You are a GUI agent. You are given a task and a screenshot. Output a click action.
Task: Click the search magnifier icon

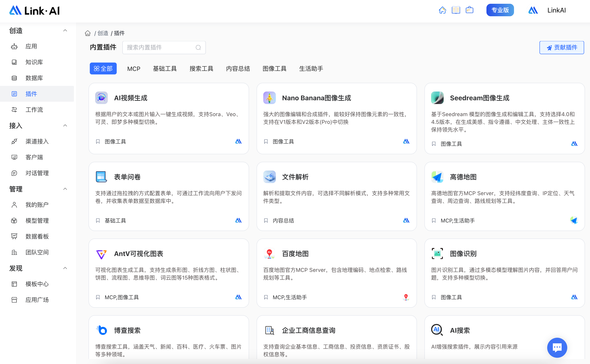click(198, 47)
